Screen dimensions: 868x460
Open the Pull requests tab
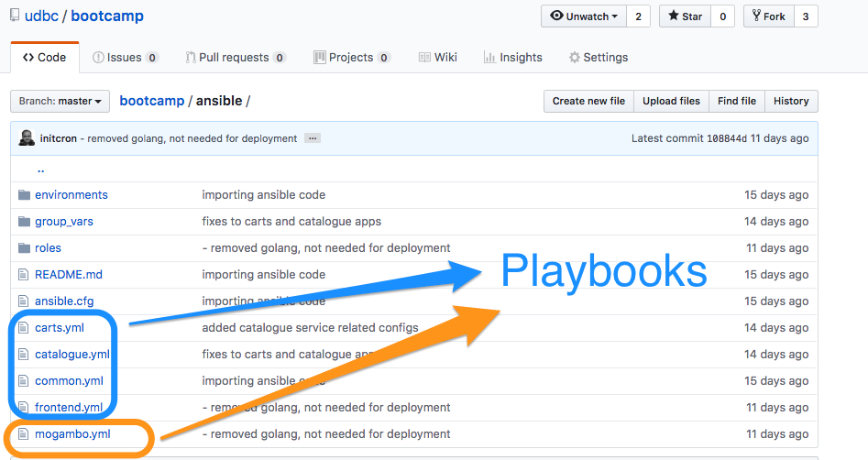point(236,58)
